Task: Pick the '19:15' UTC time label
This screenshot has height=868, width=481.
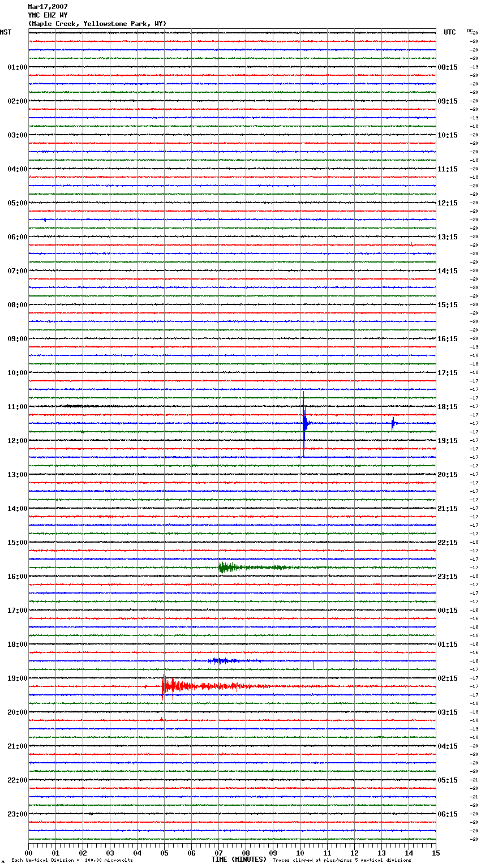Action: click(448, 441)
